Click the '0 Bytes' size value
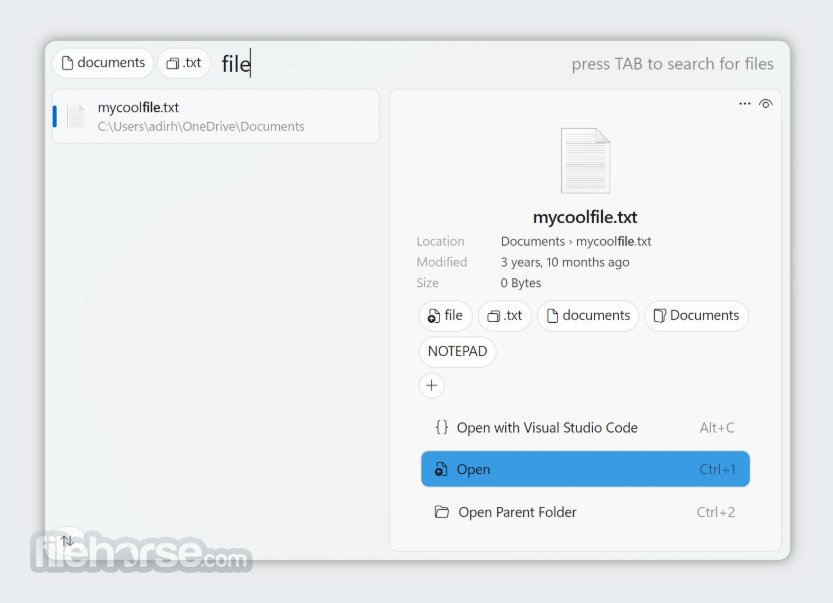The height and width of the screenshot is (603, 833). pos(521,283)
